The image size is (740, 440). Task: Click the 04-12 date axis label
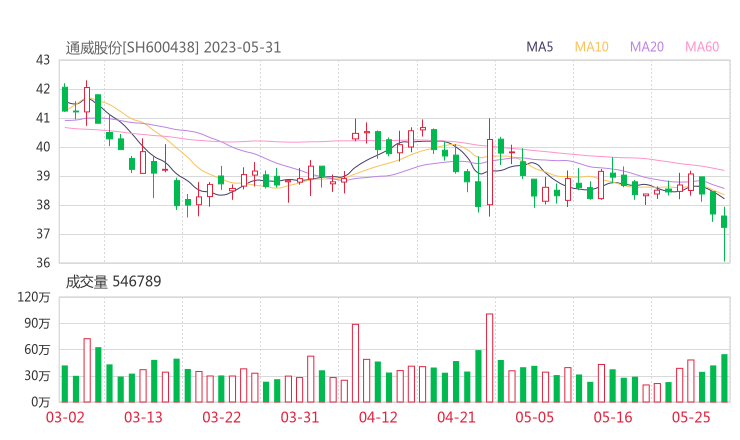(378, 417)
